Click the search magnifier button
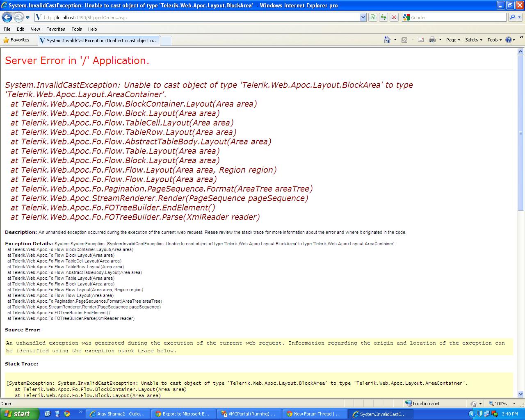This screenshot has width=525, height=420. [512, 17]
